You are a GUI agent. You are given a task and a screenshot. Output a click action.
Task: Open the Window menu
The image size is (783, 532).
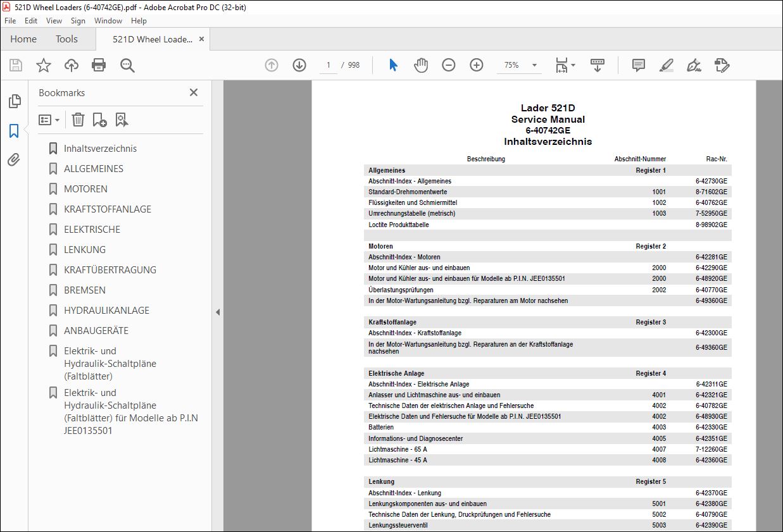pos(108,21)
